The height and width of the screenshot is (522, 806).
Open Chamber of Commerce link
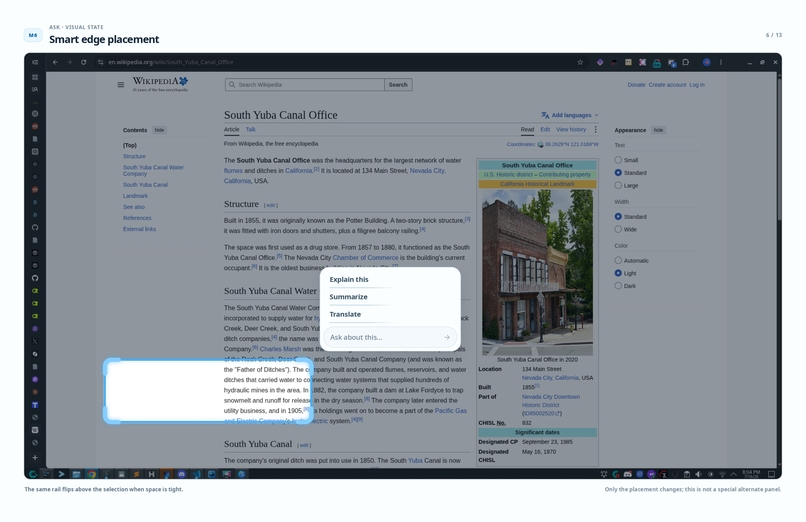pos(365,258)
